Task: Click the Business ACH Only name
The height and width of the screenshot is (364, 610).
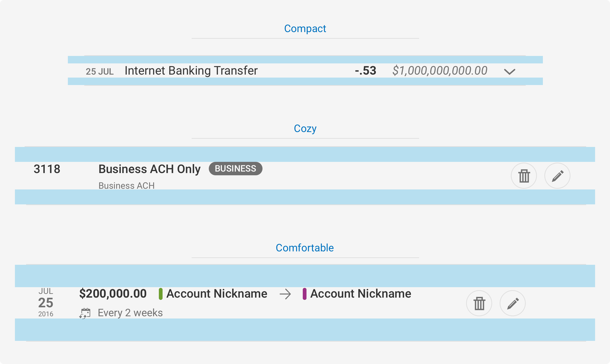Action: click(149, 169)
